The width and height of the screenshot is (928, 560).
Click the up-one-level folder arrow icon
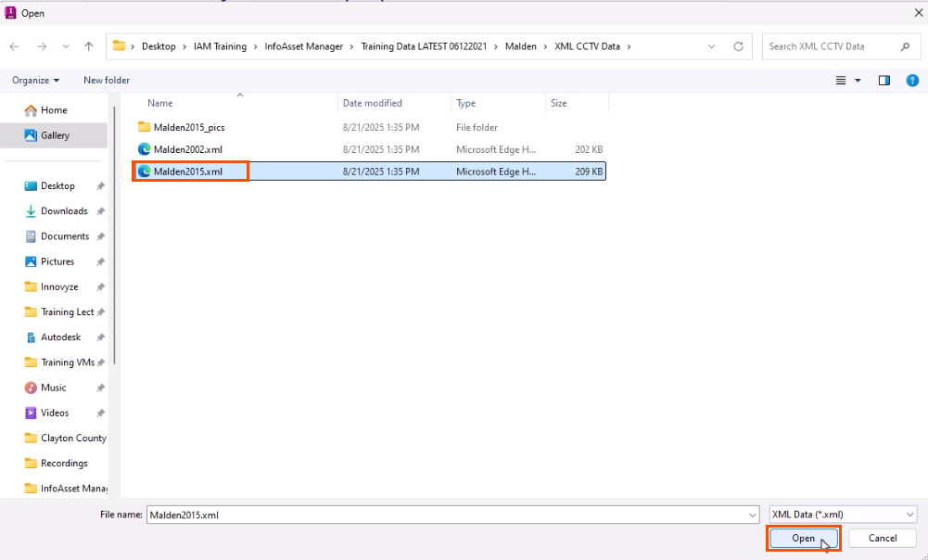point(88,45)
